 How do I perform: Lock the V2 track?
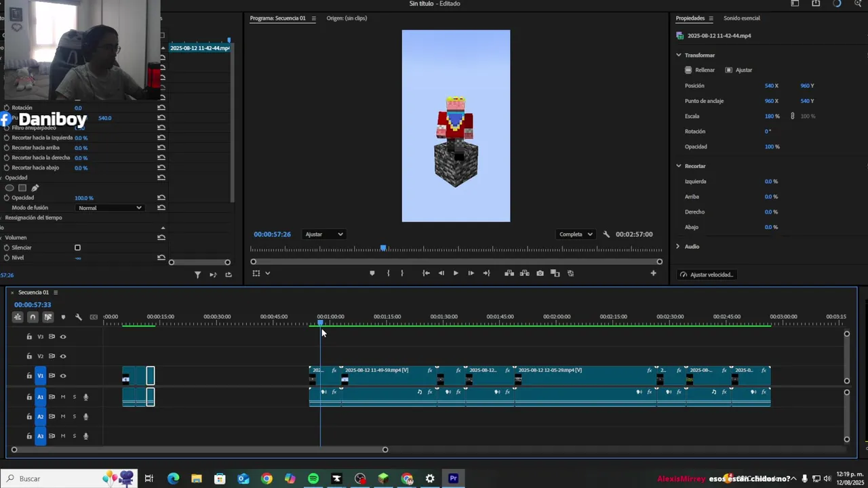click(x=29, y=357)
